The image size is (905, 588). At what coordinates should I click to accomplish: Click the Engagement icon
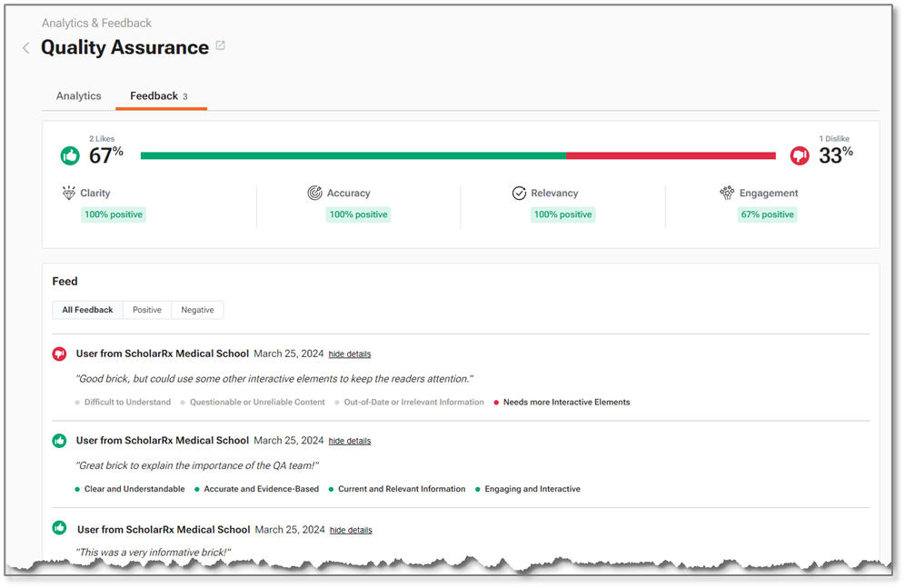point(726,193)
